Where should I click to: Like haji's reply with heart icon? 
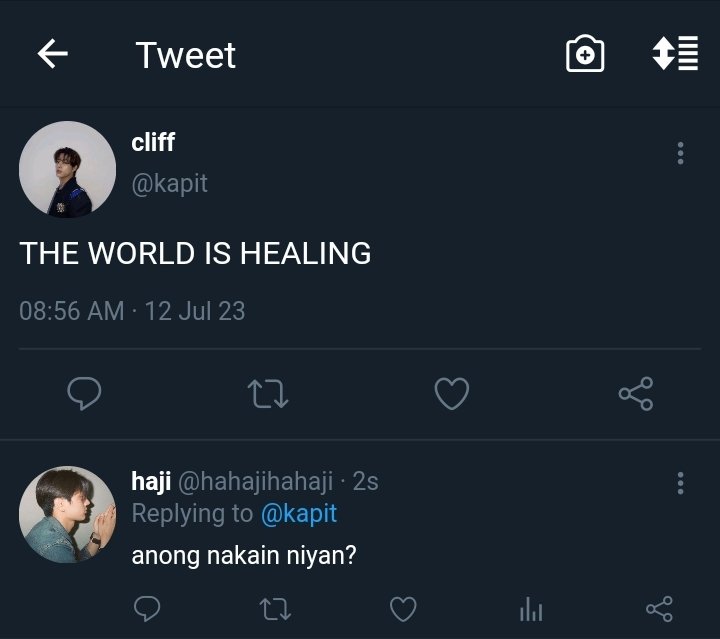point(403,609)
